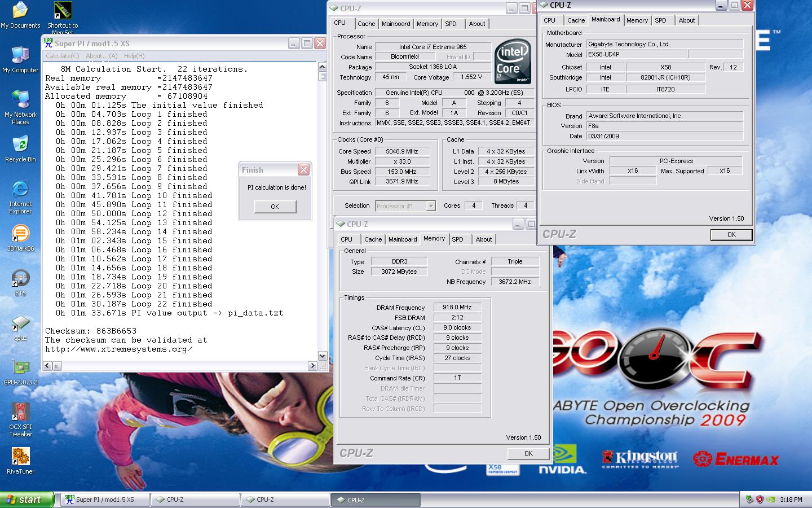Open About tab in motherboard CPU-Z window

click(687, 20)
